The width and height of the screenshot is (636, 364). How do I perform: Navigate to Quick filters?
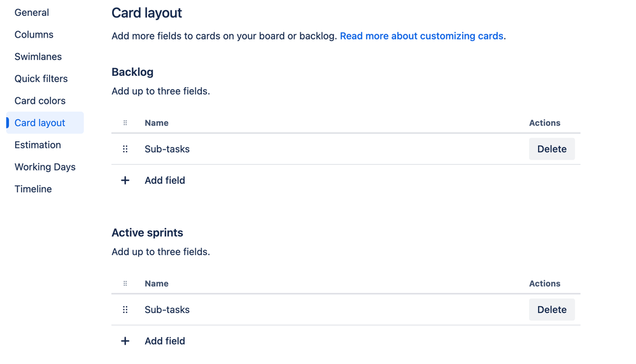point(41,79)
